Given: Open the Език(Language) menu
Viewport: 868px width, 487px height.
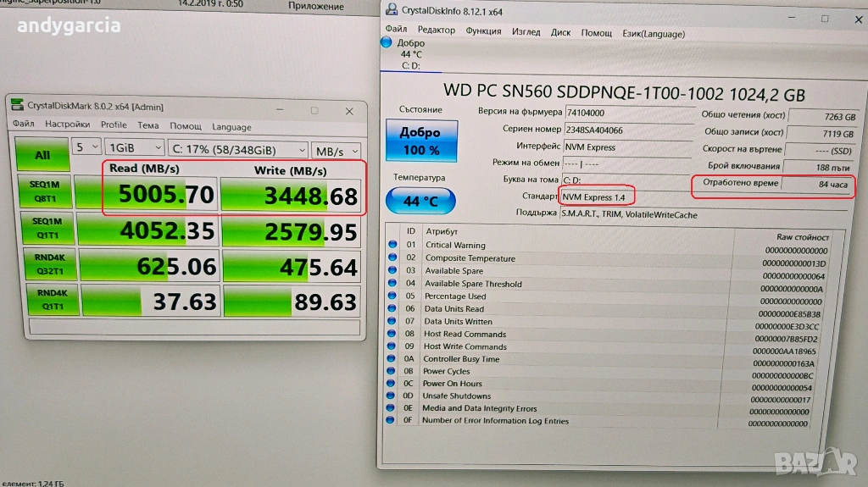Looking at the screenshot, I should coord(653,32).
